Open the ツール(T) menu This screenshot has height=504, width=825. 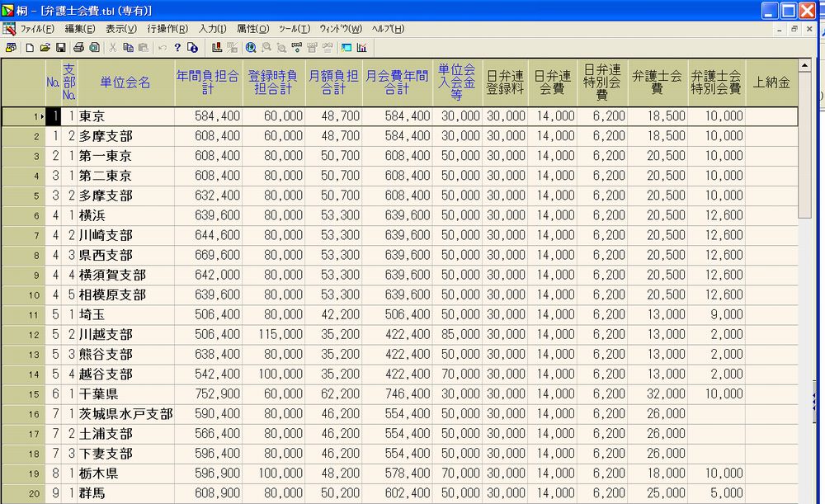coord(295,29)
